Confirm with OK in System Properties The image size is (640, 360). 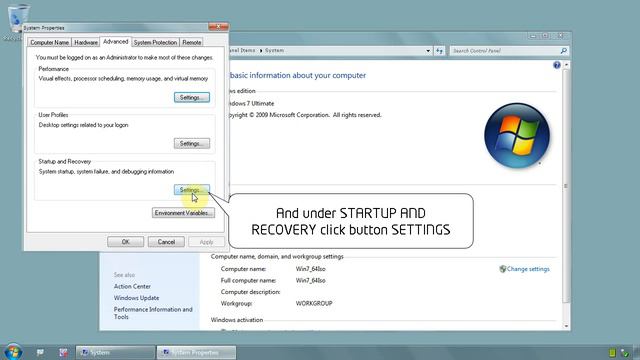(125, 242)
